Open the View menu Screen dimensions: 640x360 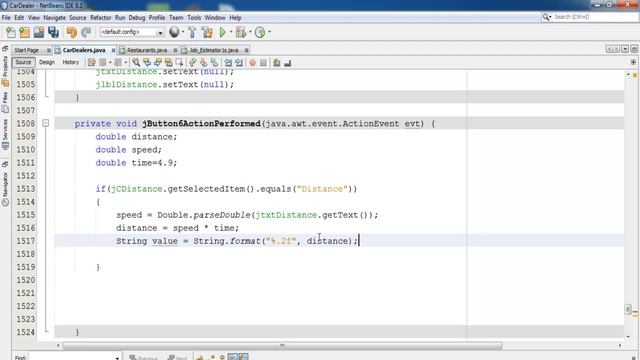pyautogui.click(x=34, y=18)
